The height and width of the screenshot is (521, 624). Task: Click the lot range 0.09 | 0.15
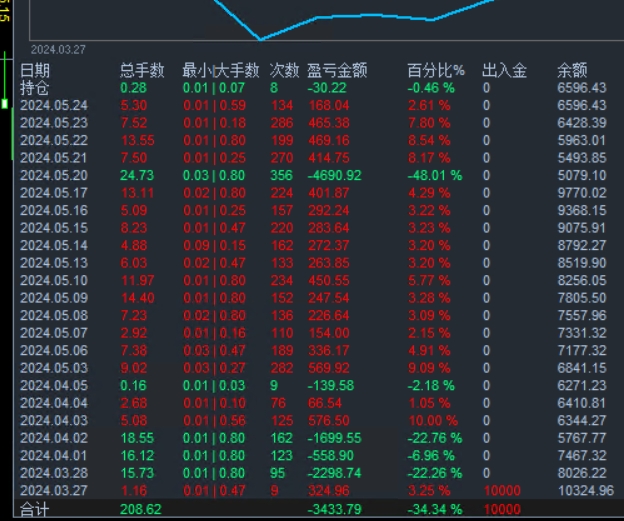pos(214,246)
